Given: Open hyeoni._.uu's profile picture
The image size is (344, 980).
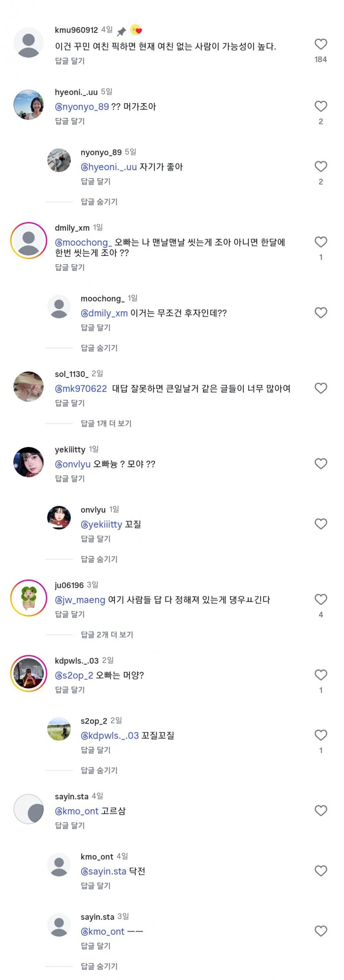Looking at the screenshot, I should pyautogui.click(x=28, y=105).
